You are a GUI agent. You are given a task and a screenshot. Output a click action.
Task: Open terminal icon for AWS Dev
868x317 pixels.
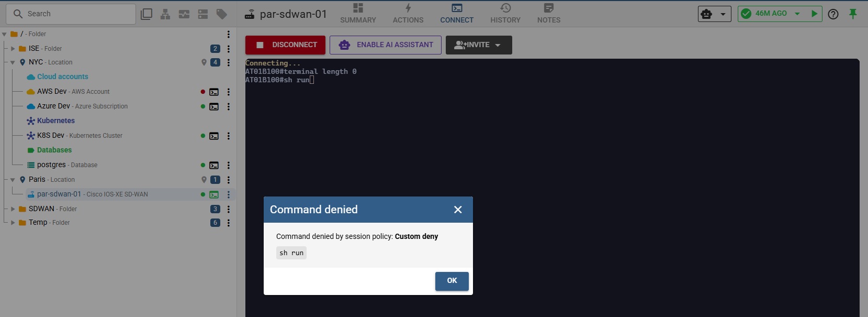coord(214,92)
